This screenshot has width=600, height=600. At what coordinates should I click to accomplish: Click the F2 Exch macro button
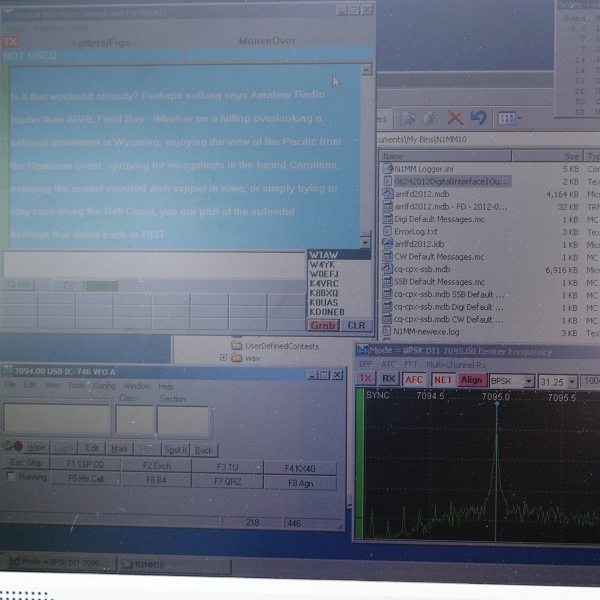pos(157,466)
